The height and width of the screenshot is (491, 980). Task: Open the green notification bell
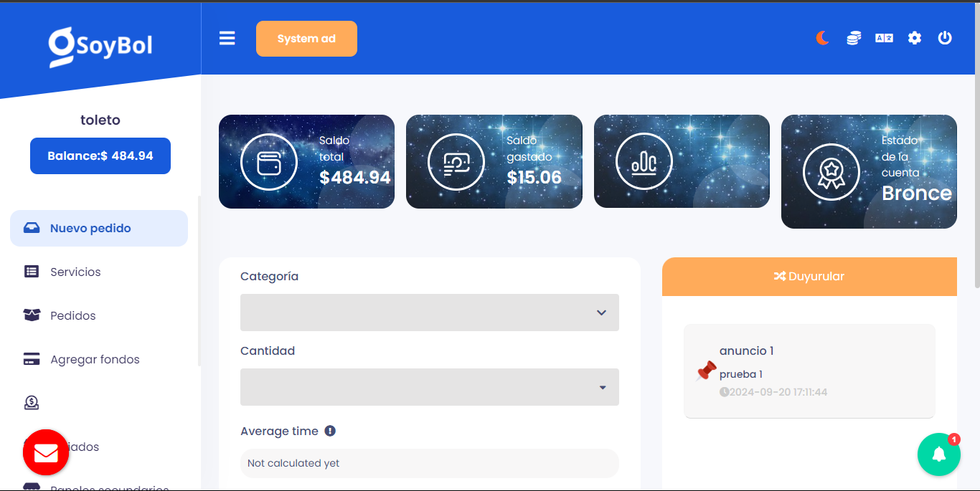(x=938, y=454)
